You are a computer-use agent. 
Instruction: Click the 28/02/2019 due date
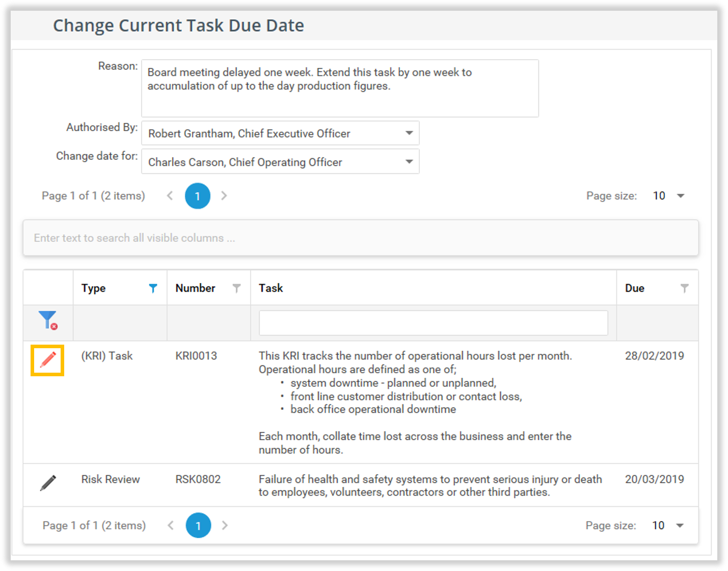click(x=655, y=356)
